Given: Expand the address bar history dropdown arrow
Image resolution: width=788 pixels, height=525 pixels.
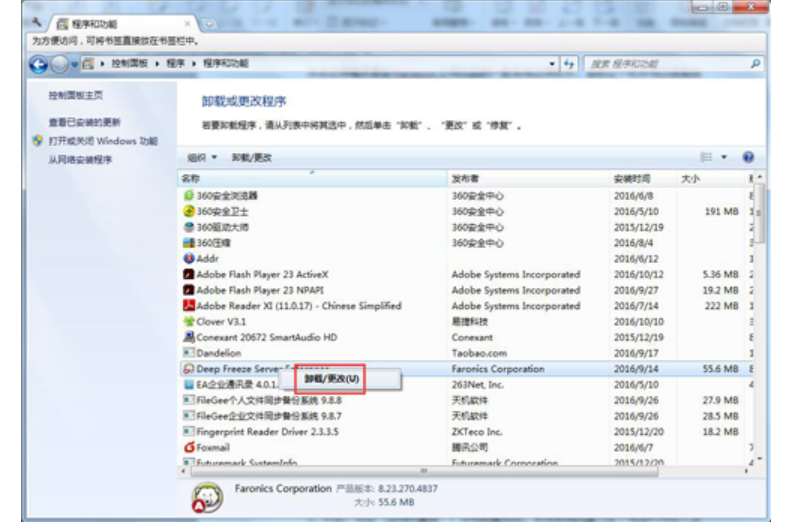Looking at the screenshot, I should tap(553, 63).
